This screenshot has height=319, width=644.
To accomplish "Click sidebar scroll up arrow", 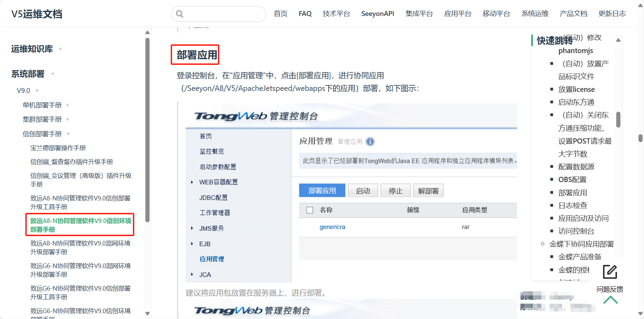I will [147, 33].
